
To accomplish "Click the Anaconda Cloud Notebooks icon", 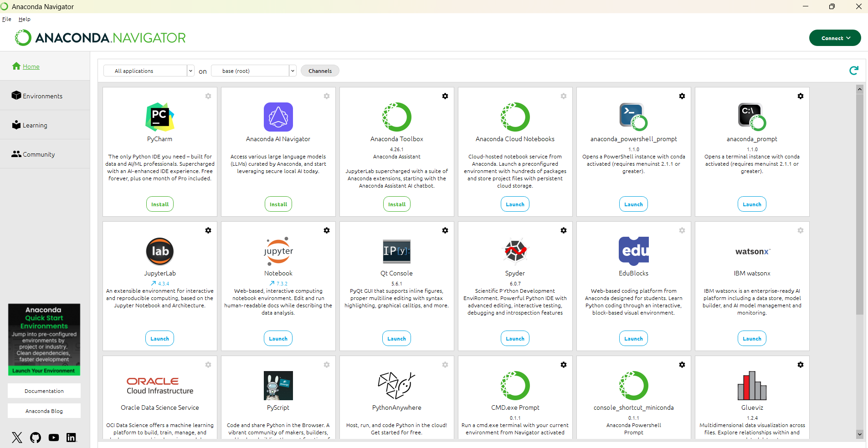I will pyautogui.click(x=515, y=117).
